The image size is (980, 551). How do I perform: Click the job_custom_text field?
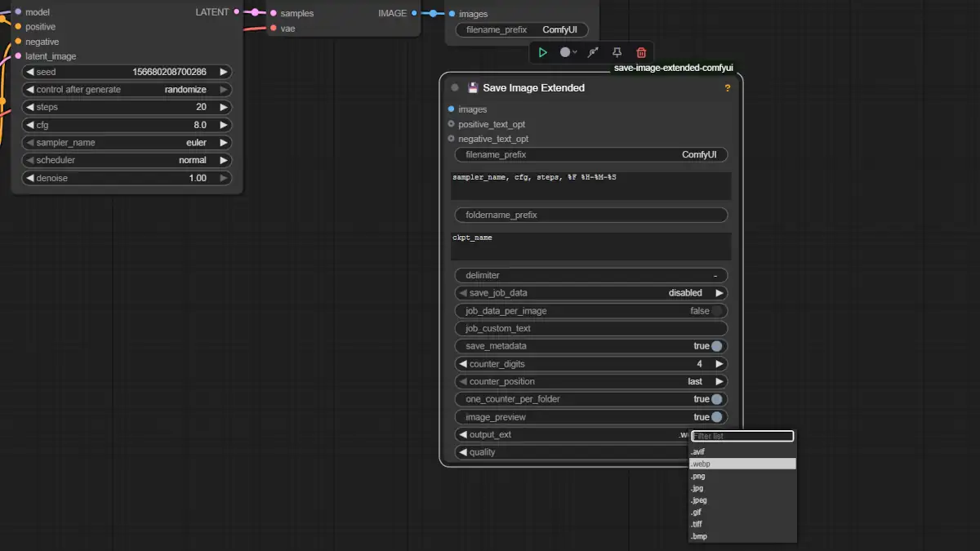point(590,329)
